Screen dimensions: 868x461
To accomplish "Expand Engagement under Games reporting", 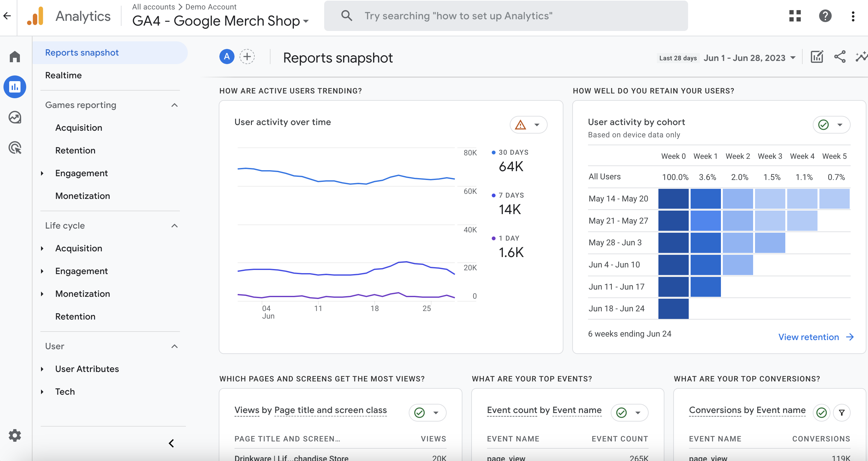I will click(x=42, y=173).
